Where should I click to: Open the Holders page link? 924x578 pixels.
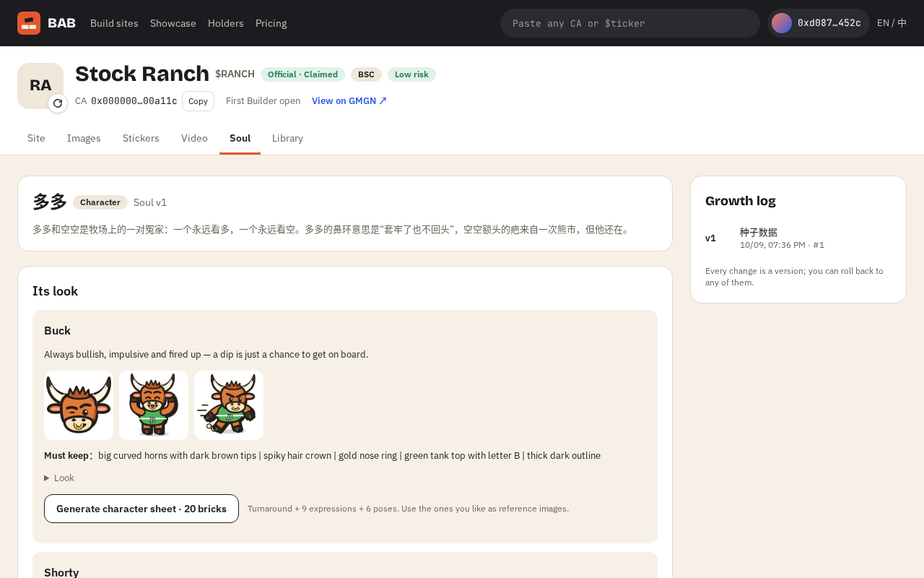226,23
